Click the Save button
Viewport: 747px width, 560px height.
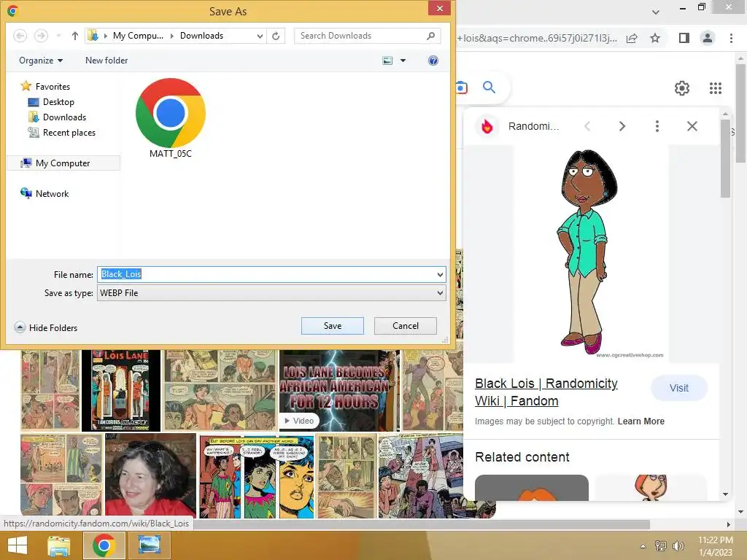click(333, 326)
